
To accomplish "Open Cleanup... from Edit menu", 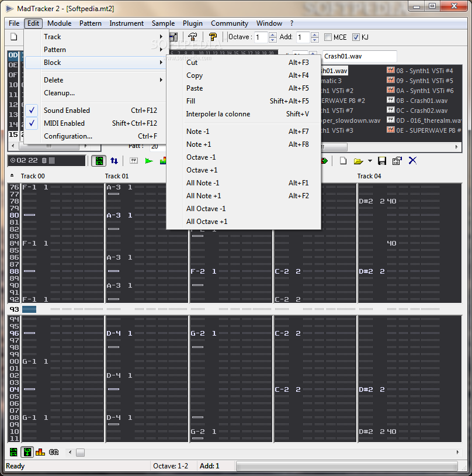I will tap(96, 93).
